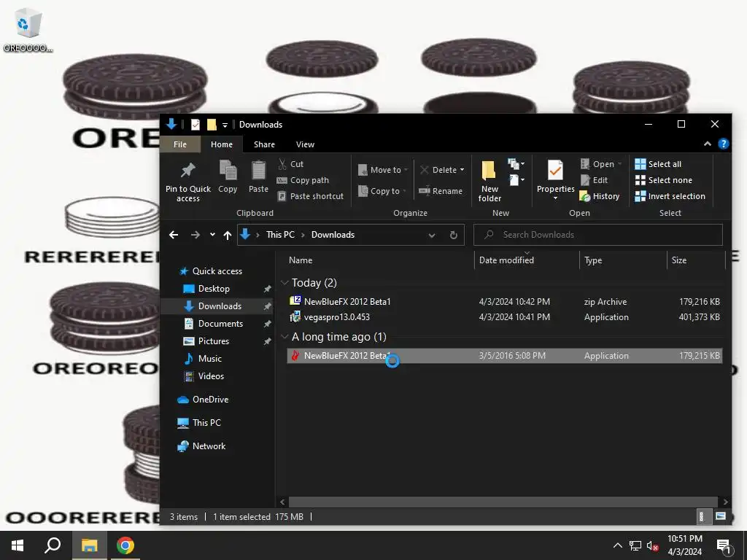This screenshot has width=747, height=560.
Task: Open file History
Action: click(x=600, y=196)
